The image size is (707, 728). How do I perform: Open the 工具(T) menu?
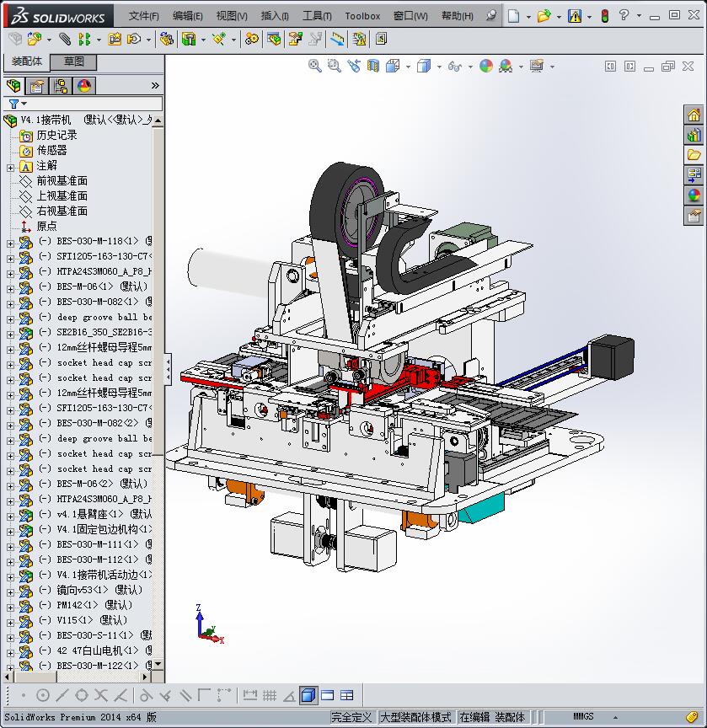coord(317,16)
